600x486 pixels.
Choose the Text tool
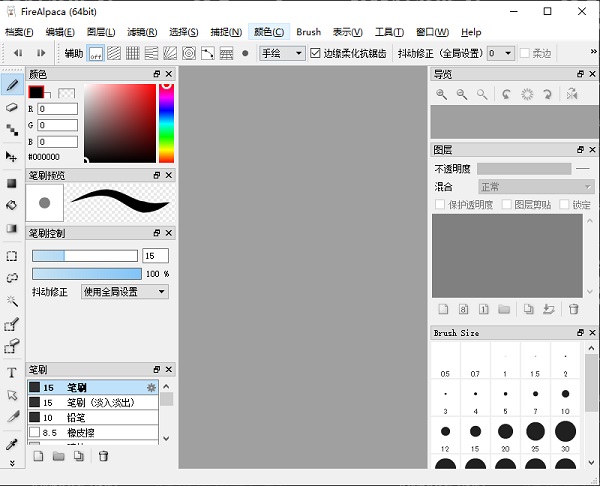pyautogui.click(x=12, y=372)
